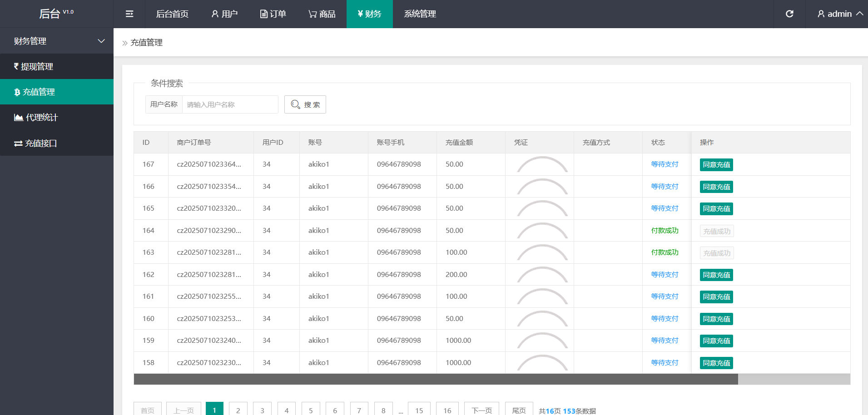Approve recharge for order ID 160
Viewport: 868px width, 415px height.
click(716, 319)
